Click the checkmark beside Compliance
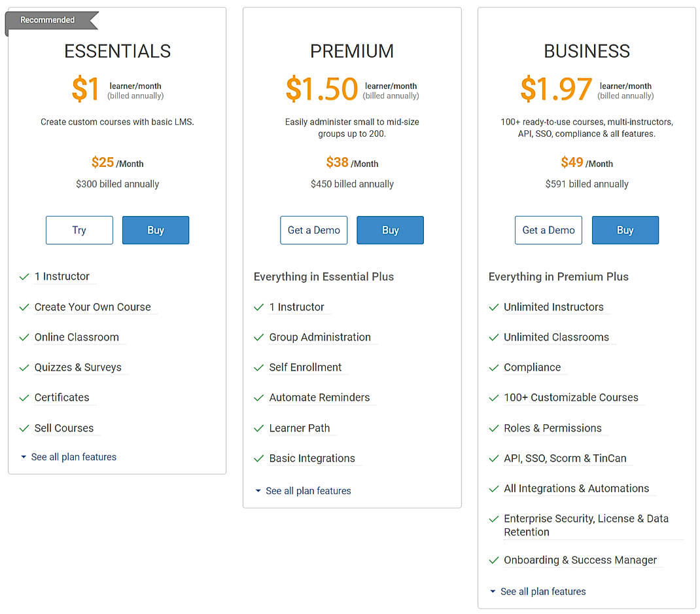700x614 pixels. [x=493, y=367]
